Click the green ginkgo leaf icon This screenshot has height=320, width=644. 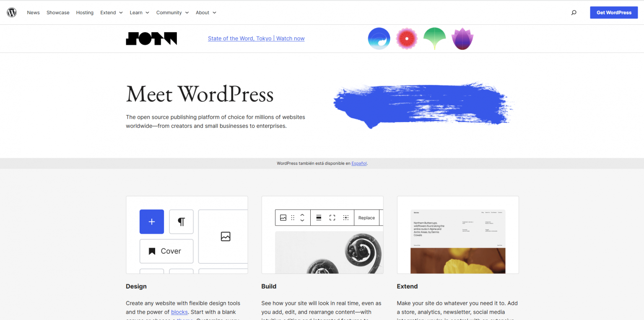click(434, 39)
